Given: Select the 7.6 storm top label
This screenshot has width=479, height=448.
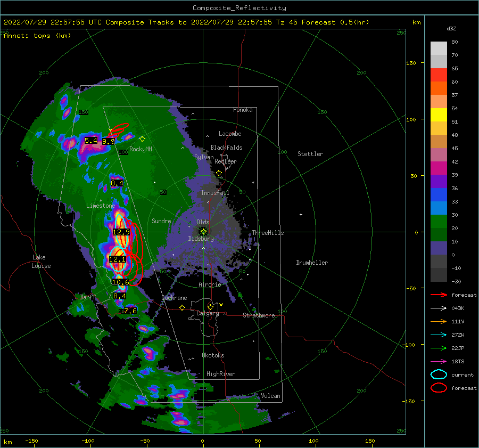Looking at the screenshot, I should coord(130,311).
